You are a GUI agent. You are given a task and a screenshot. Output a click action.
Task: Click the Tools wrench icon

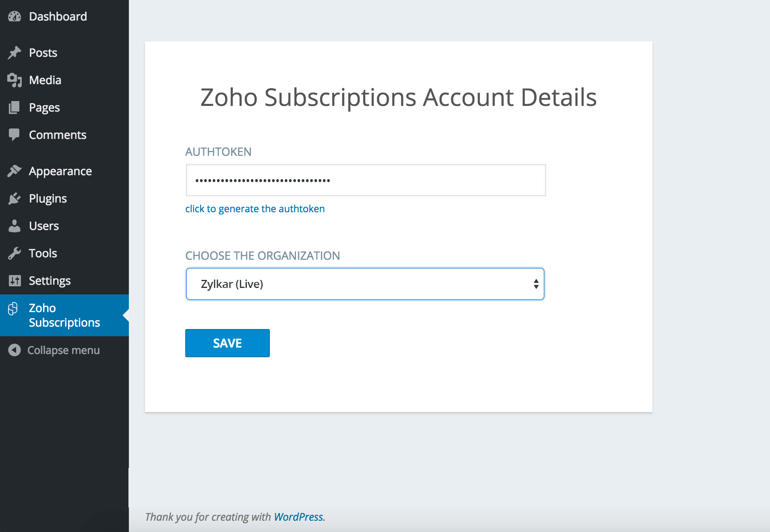(14, 253)
